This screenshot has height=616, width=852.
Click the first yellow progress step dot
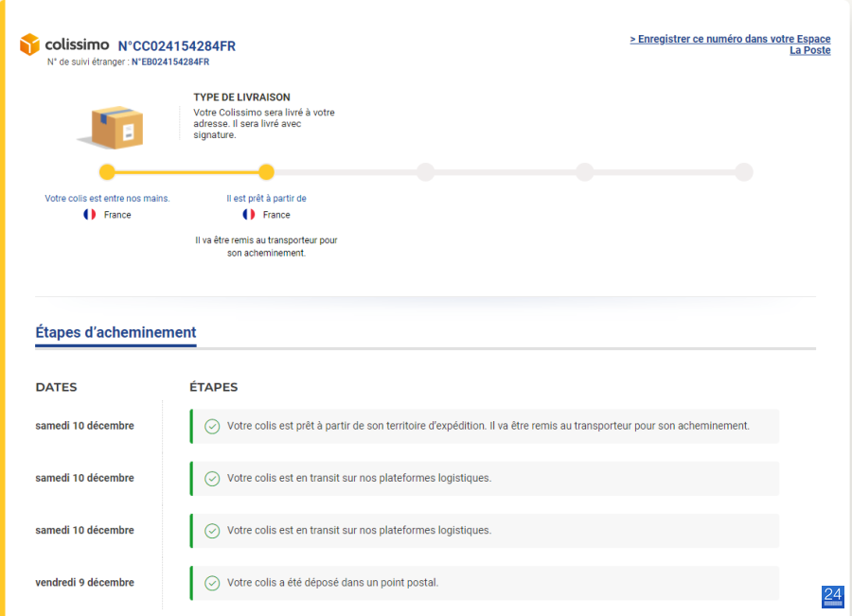pyautogui.click(x=108, y=172)
